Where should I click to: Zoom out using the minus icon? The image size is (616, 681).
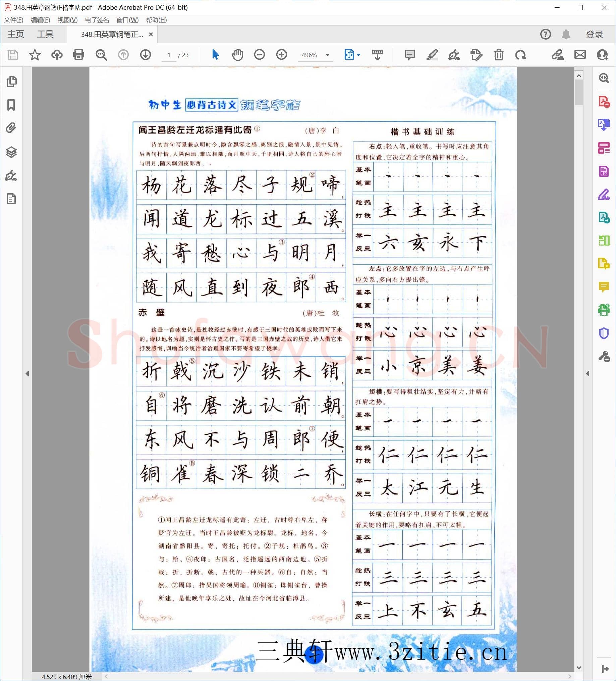click(259, 54)
